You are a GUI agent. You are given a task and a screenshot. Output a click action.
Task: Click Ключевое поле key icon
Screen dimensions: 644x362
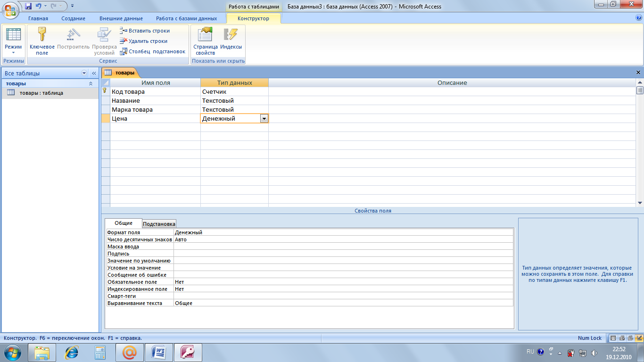[42, 41]
